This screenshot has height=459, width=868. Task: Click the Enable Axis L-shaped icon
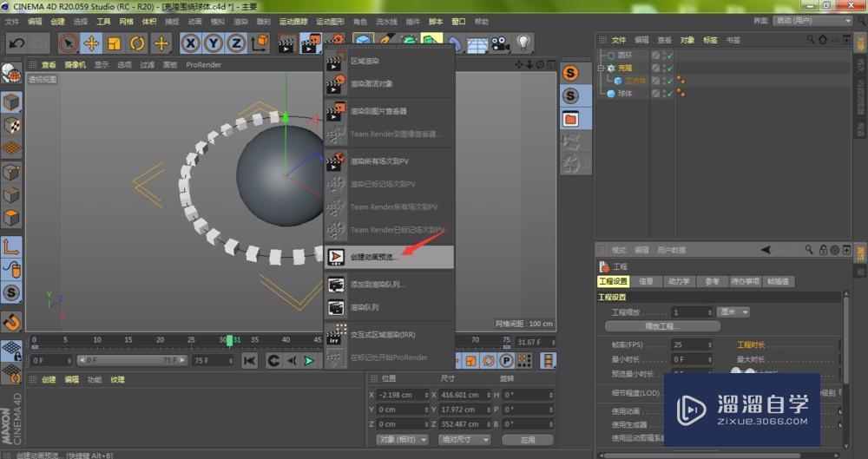coord(11,247)
